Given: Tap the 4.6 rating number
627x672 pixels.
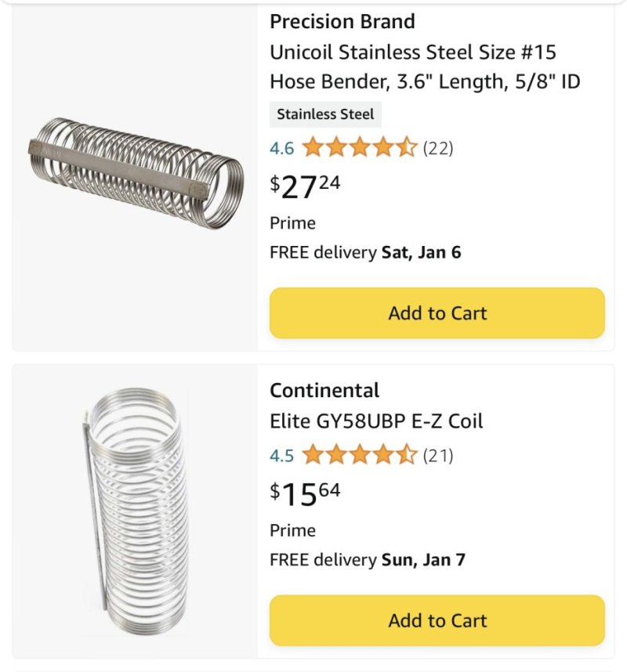Looking at the screenshot, I should pyautogui.click(x=282, y=147).
